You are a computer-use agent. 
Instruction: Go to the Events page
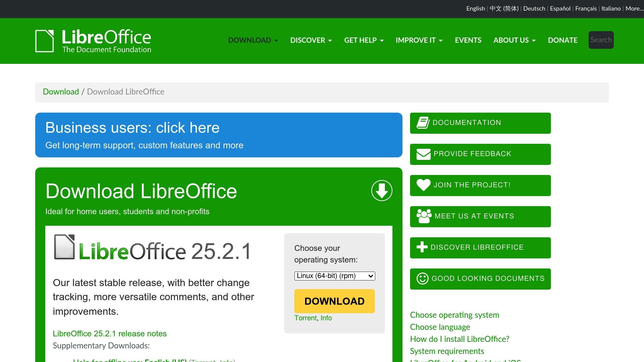pyautogui.click(x=468, y=40)
